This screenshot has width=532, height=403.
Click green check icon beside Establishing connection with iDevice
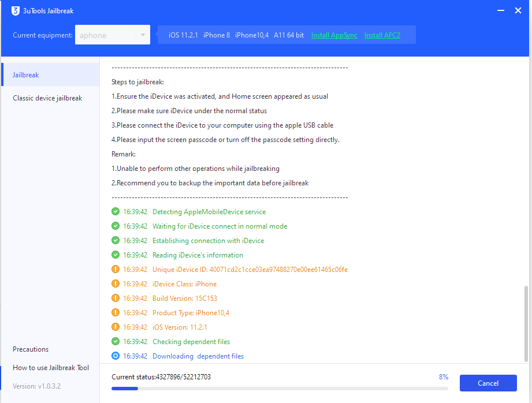116,241
